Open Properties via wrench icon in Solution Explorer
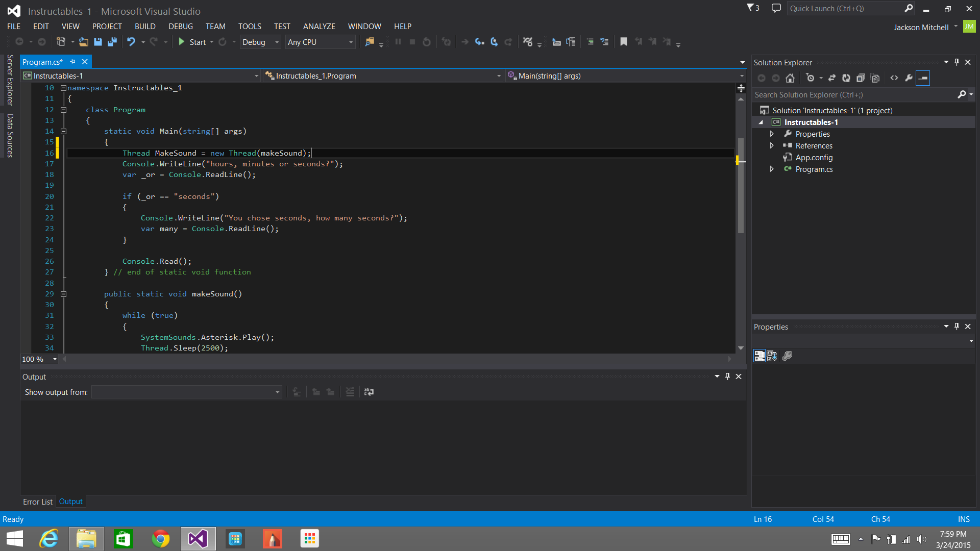980x551 pixels. [x=909, y=78]
